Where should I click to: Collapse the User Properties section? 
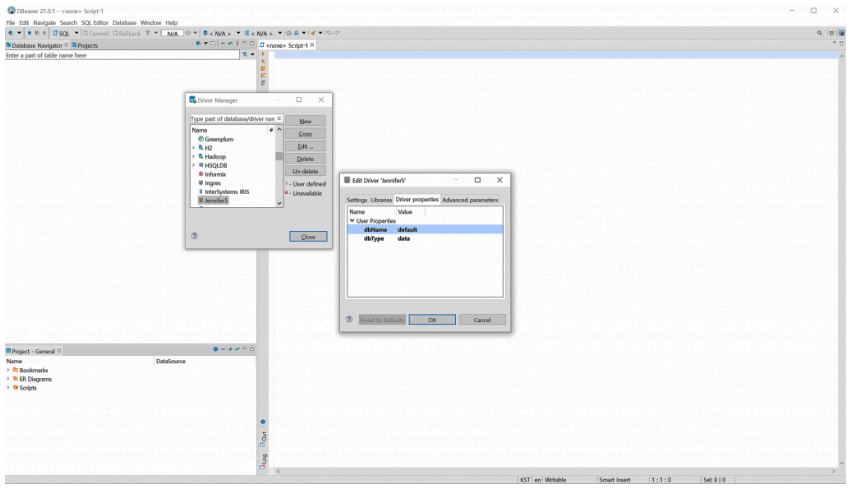tap(351, 220)
